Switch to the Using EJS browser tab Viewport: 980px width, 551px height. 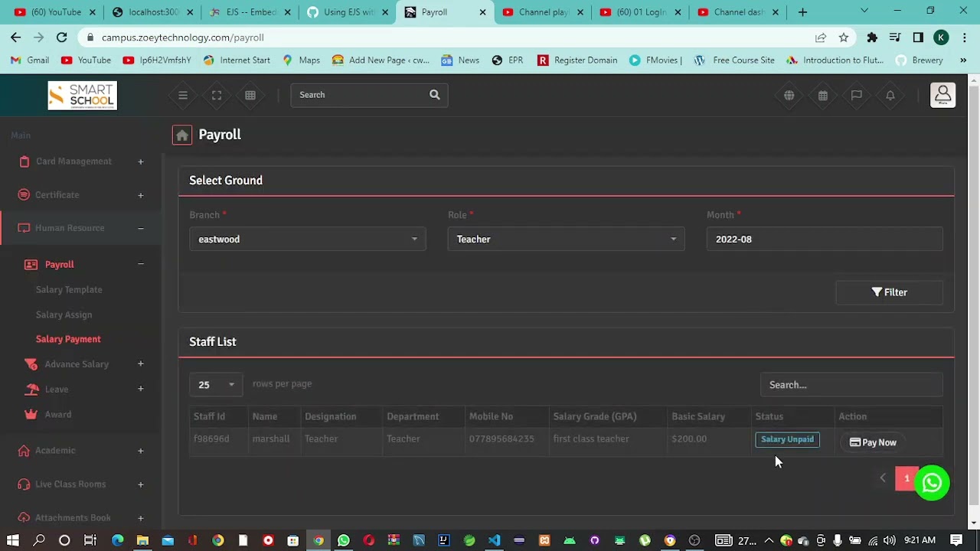pyautogui.click(x=346, y=12)
